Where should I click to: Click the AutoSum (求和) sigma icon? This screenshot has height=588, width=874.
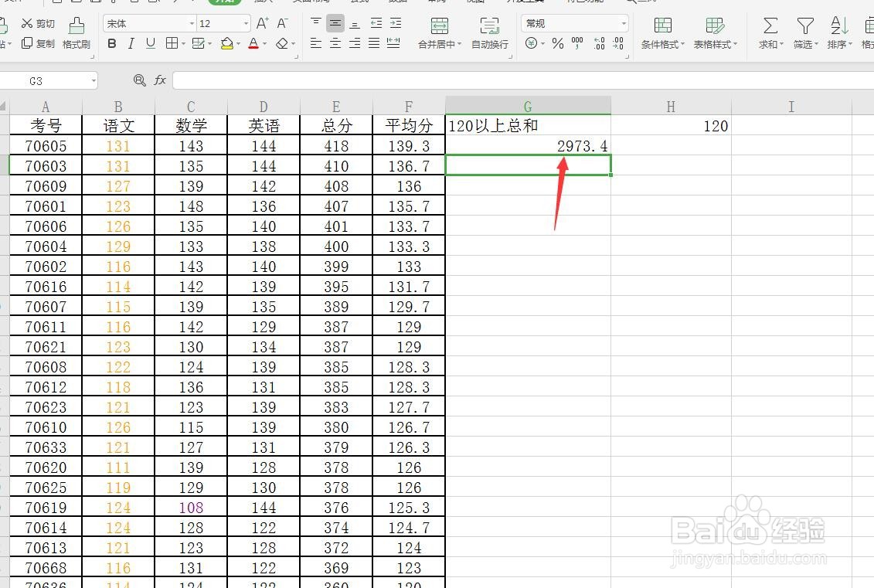[770, 25]
